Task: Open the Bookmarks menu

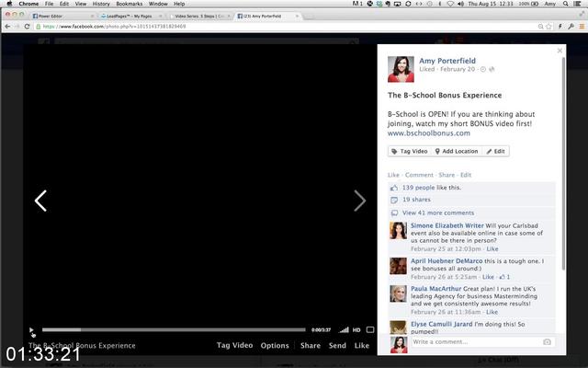Action: pyautogui.click(x=129, y=4)
